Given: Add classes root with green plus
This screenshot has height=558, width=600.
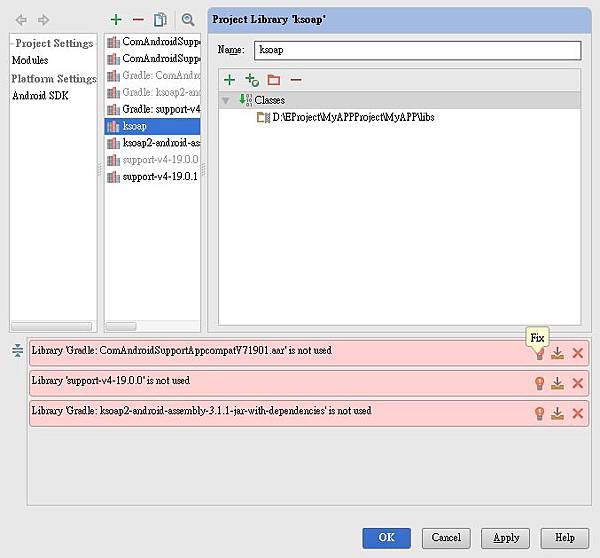Looking at the screenshot, I should click(x=229, y=80).
